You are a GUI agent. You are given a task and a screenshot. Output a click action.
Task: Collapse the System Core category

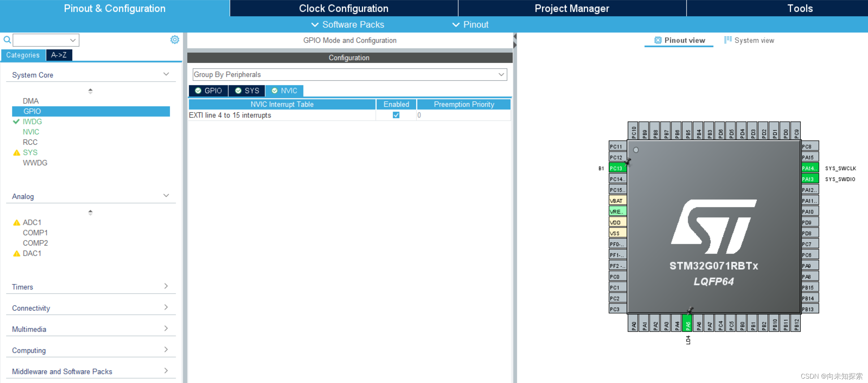coord(166,74)
